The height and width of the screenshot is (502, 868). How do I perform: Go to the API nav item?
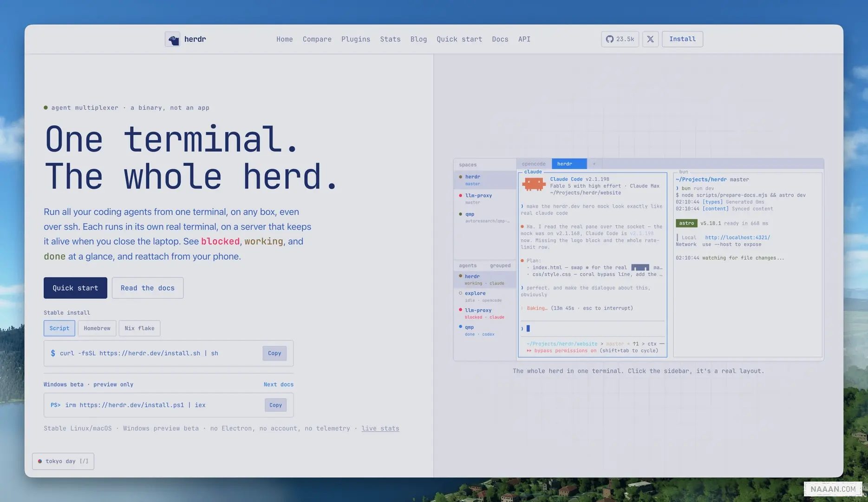pos(524,39)
